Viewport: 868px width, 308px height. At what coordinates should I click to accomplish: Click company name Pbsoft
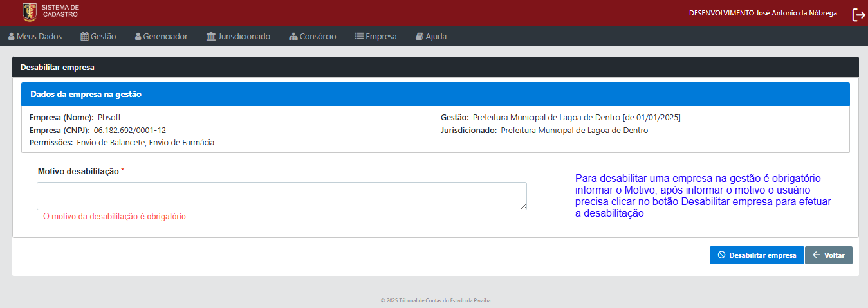pos(109,118)
